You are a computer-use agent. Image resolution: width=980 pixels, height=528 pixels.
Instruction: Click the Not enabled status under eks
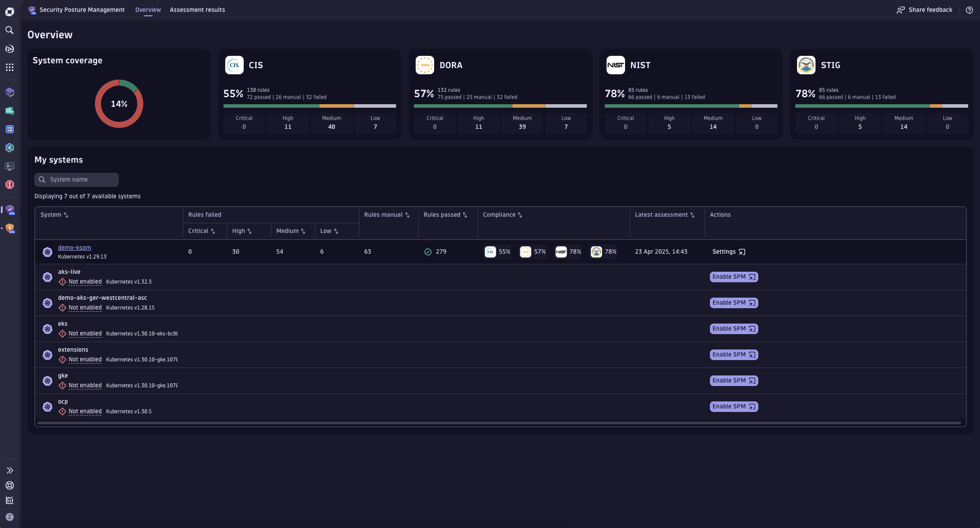[x=85, y=334]
